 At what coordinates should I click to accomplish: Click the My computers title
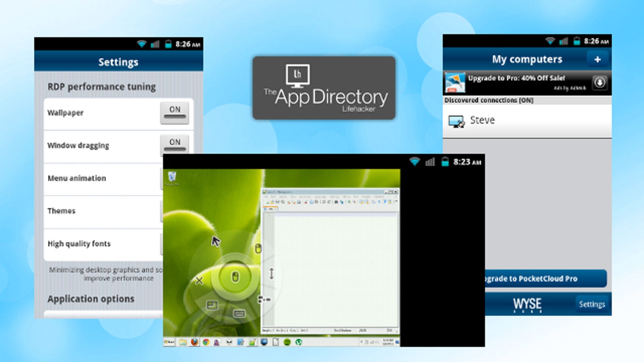pos(527,60)
